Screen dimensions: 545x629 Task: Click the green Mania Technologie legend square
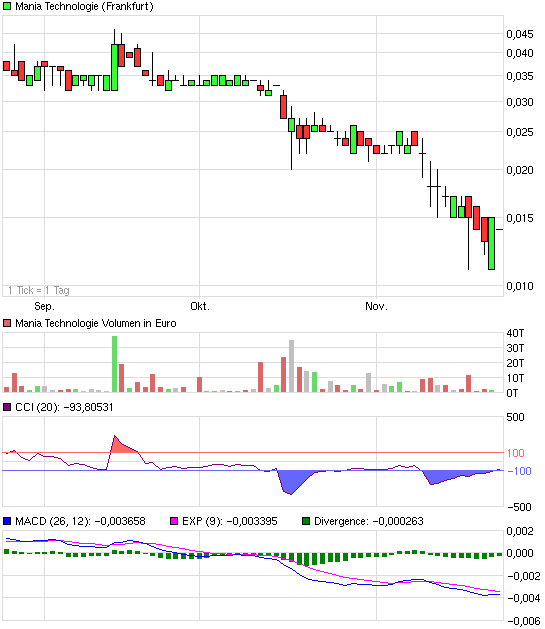click(x=7, y=6)
